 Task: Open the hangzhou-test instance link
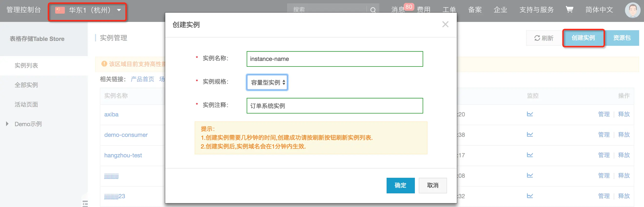(x=123, y=155)
